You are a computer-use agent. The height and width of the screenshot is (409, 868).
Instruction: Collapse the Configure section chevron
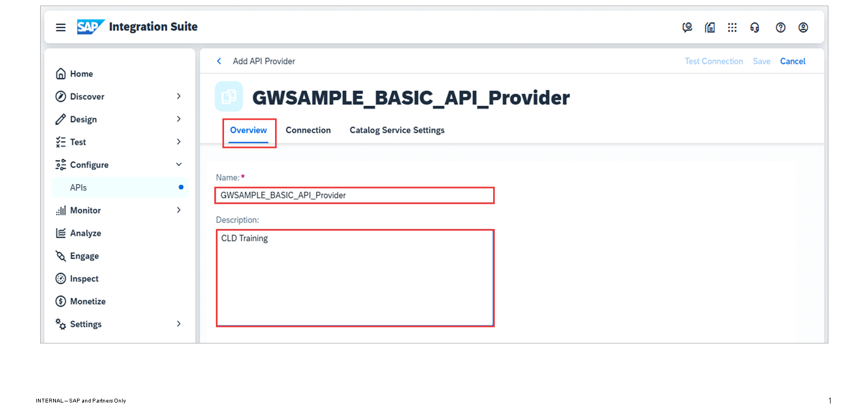(179, 165)
